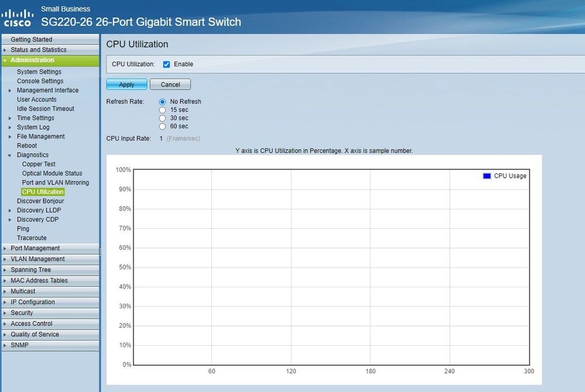This screenshot has width=585, height=392.
Task: Open System Log in the sidebar
Action: pos(33,128)
